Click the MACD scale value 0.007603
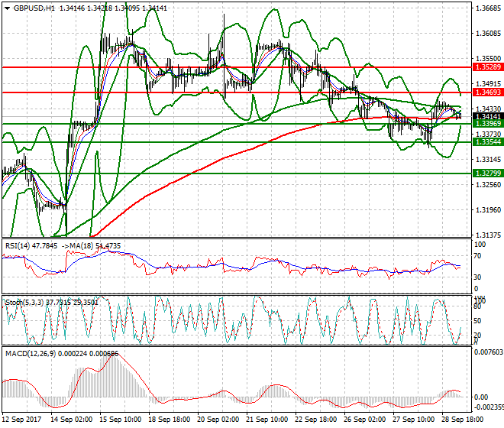Screen dimensions: 504x428 [489, 352]
